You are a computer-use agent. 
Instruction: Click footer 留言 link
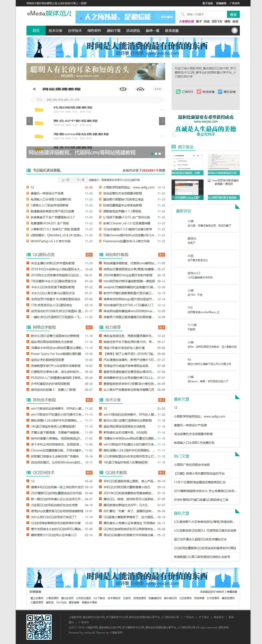click(x=231, y=617)
